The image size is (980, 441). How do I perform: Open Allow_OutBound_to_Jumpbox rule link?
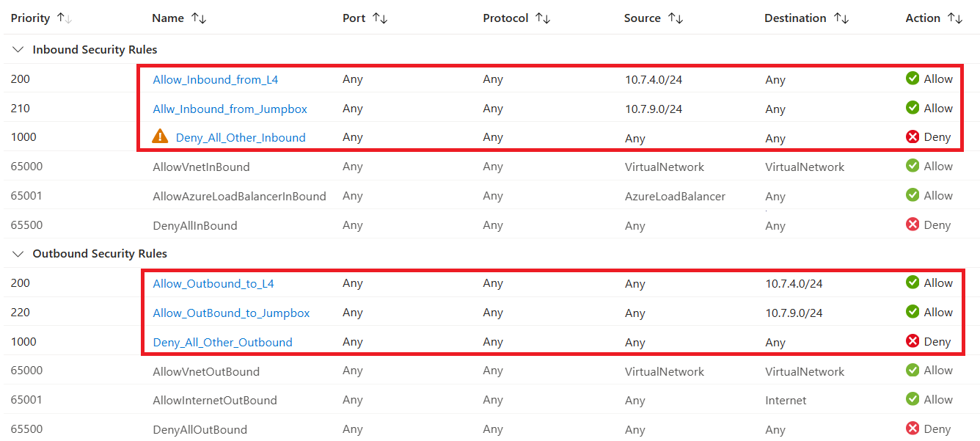(231, 313)
